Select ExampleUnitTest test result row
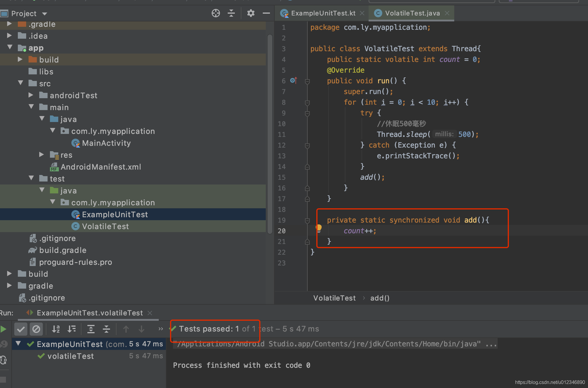The image size is (588, 388). (x=89, y=344)
